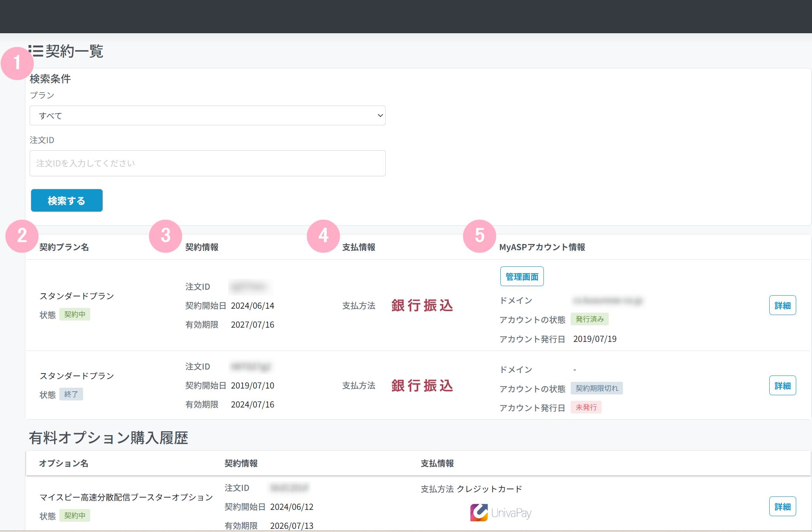This screenshot has width=812, height=532.
Task: Click the list icon beside 契約一覧
Action: [x=36, y=51]
